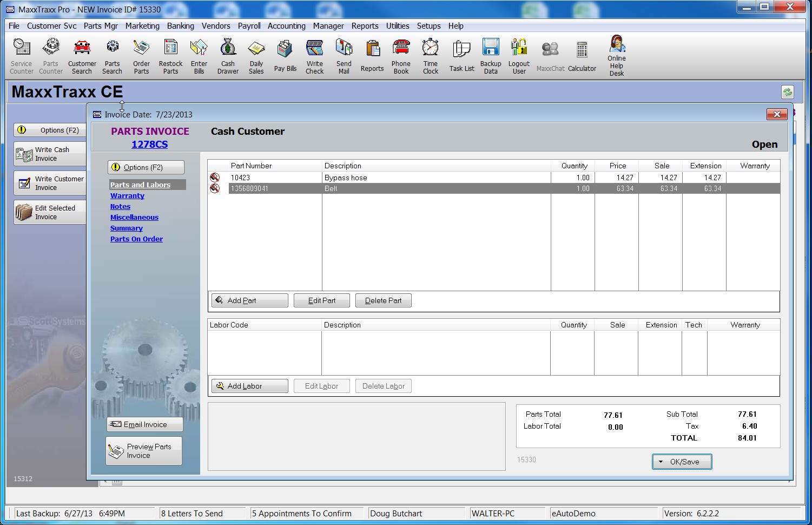This screenshot has height=525, width=812.
Task: Click the green refresh icon near MaxxTraxx CE
Action: (x=788, y=92)
